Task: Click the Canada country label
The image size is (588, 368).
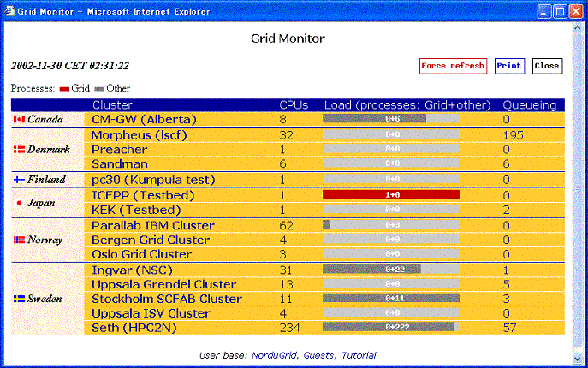Action: pyautogui.click(x=45, y=119)
